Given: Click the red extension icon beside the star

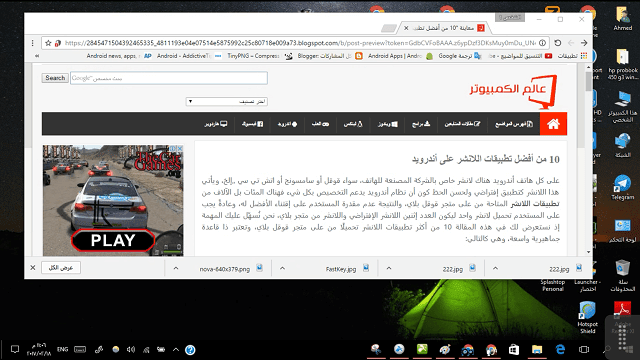Looking at the screenshot, I should coord(58,43).
